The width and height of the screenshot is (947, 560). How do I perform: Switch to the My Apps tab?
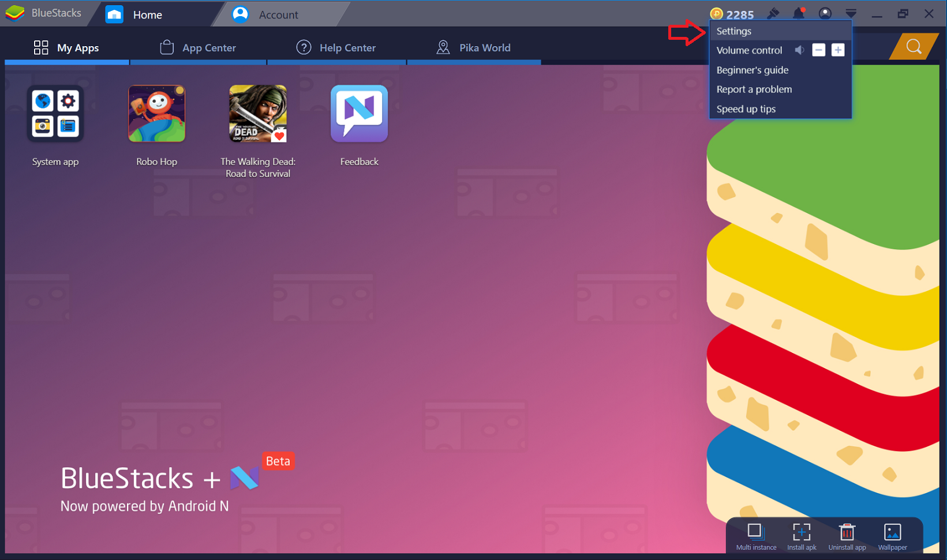66,48
